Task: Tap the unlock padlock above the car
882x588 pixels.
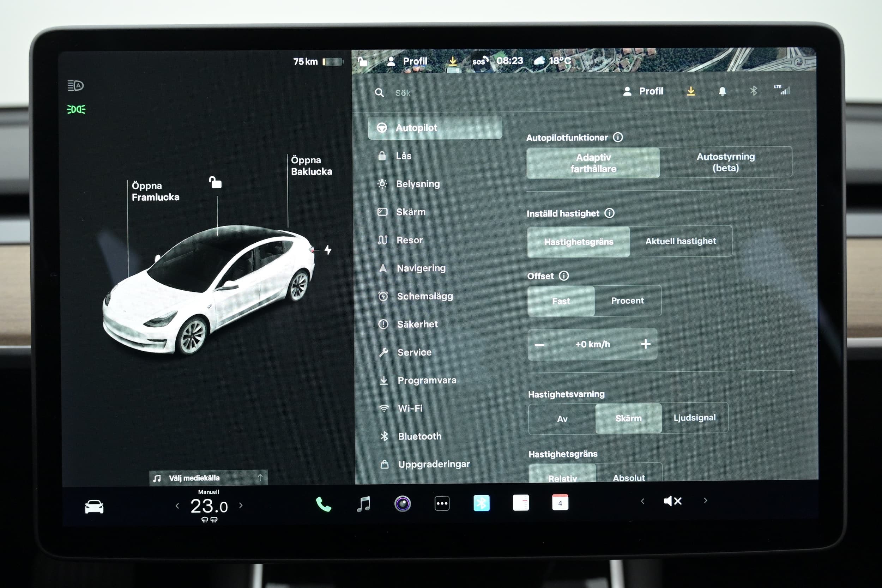Action: (215, 182)
